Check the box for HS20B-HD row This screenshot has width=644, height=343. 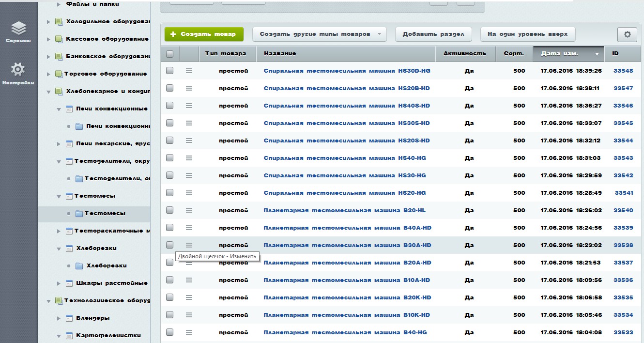169,88
